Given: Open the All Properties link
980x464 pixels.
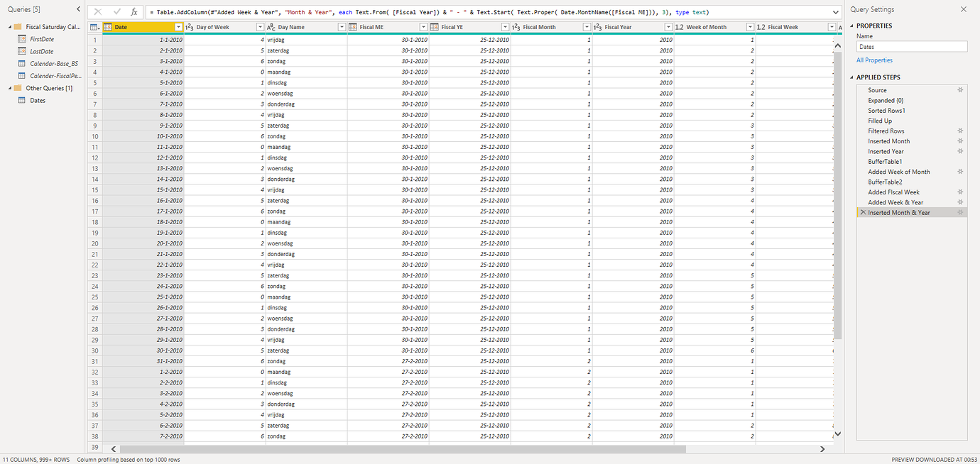Looking at the screenshot, I should click(874, 60).
